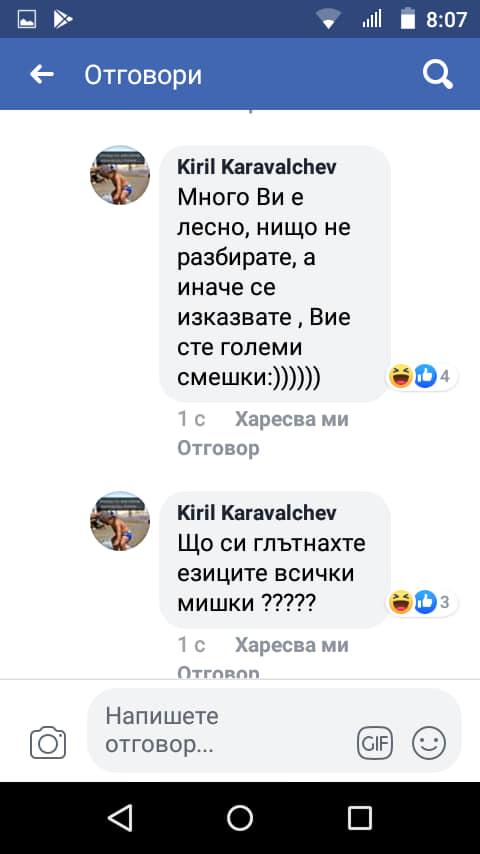Open first comment's profile picture
The image size is (480, 854).
(120, 175)
